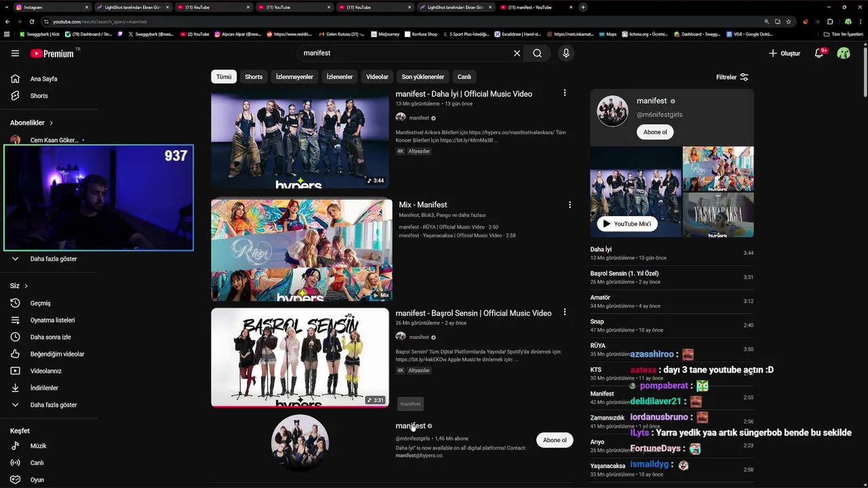Clear the search box with the X

pyautogui.click(x=517, y=53)
